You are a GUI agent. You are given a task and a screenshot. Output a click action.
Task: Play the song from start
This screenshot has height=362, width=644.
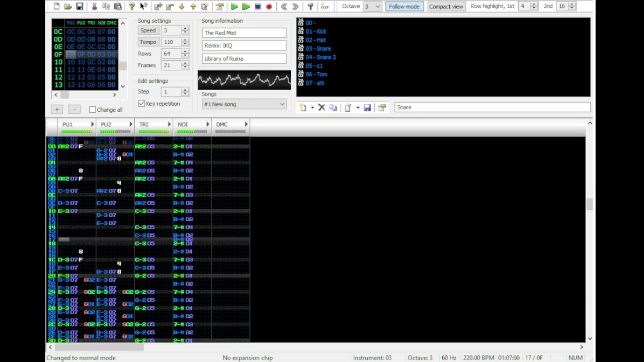click(x=234, y=7)
